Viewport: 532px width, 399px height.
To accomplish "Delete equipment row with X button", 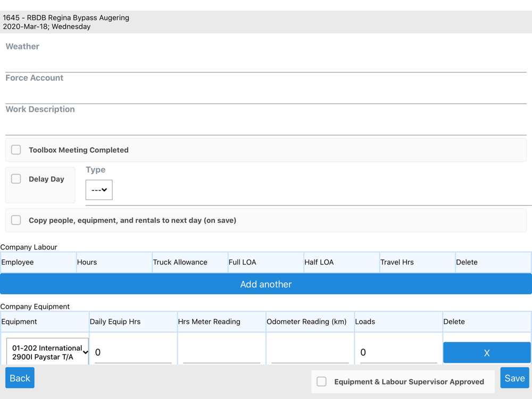I will 486,353.
